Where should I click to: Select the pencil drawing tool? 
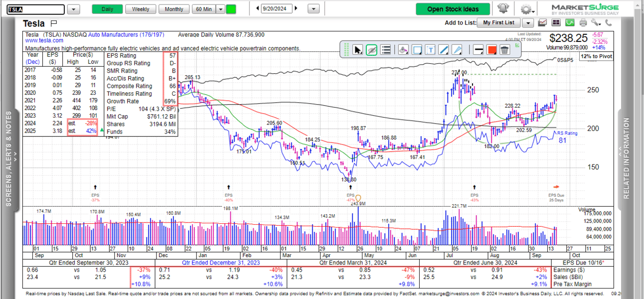pyautogui.click(x=457, y=50)
